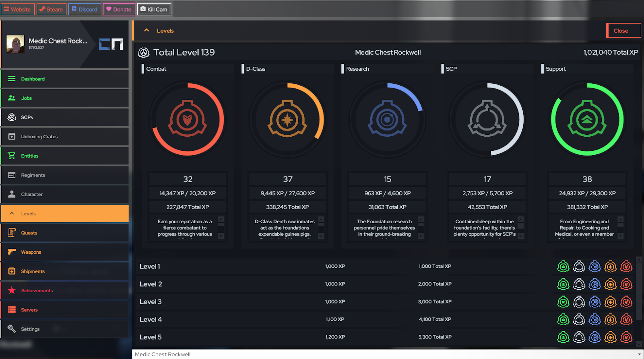
Task: Open Quests sidebar page
Action: tap(65, 233)
